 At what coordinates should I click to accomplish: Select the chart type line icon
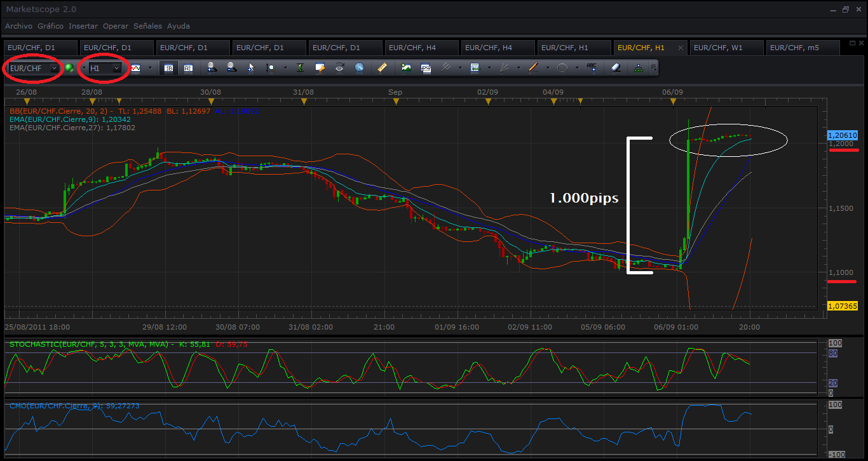tap(135, 68)
